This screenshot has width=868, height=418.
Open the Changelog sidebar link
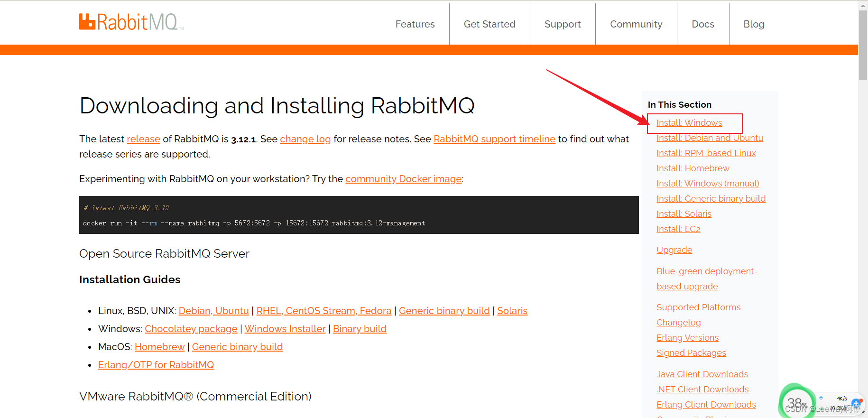click(679, 323)
